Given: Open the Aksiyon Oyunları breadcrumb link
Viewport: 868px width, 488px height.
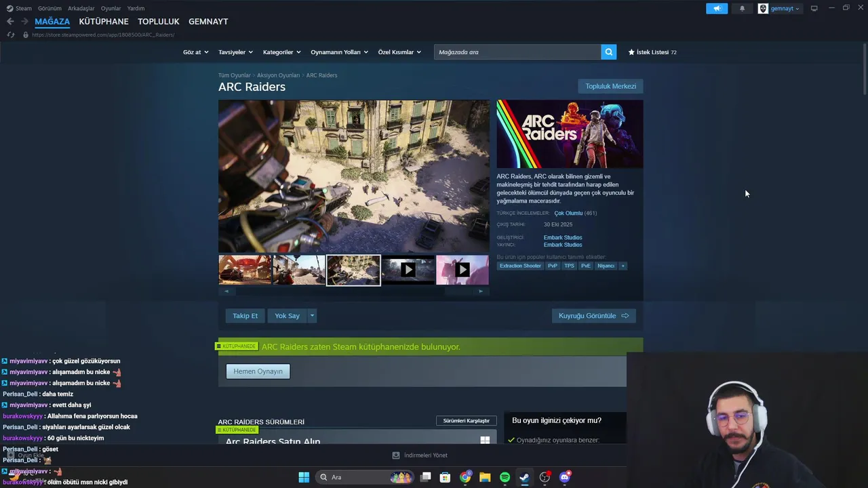Looking at the screenshot, I should click(x=278, y=75).
